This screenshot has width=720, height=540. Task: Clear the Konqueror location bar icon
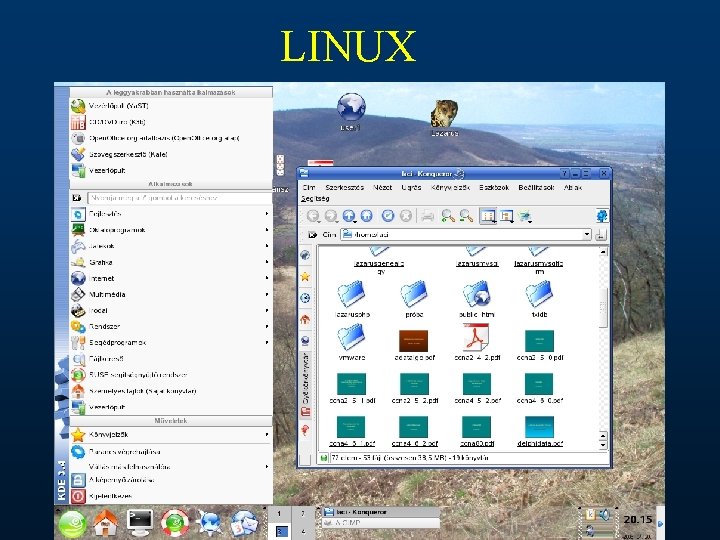pyautogui.click(x=313, y=235)
